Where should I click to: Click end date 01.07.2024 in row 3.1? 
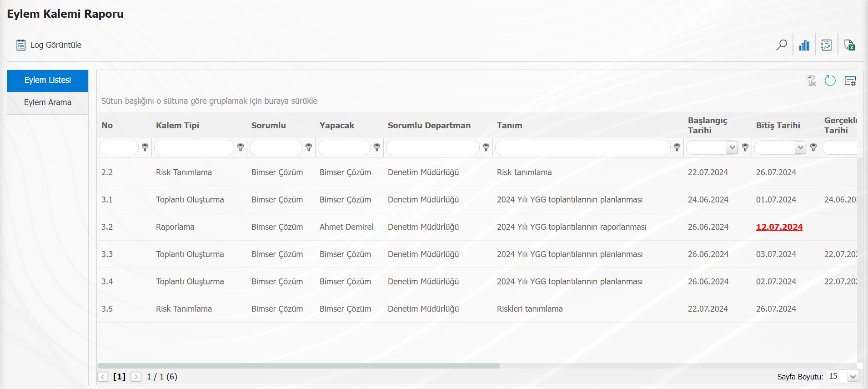pyautogui.click(x=776, y=200)
